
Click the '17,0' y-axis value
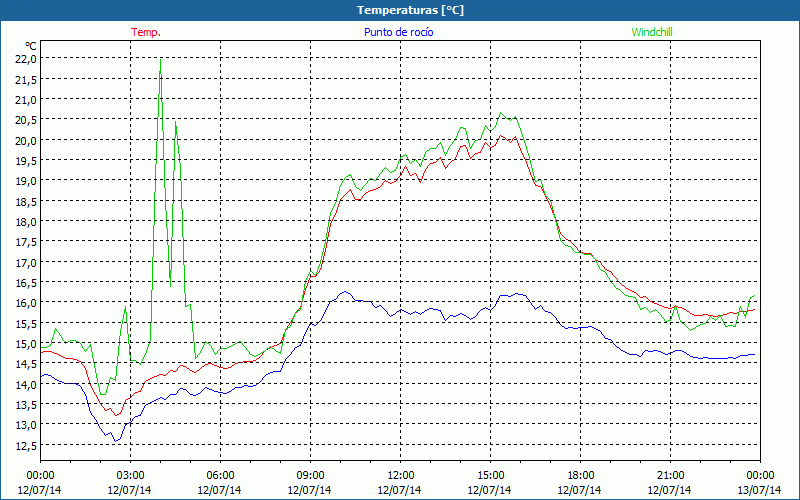click(x=26, y=262)
